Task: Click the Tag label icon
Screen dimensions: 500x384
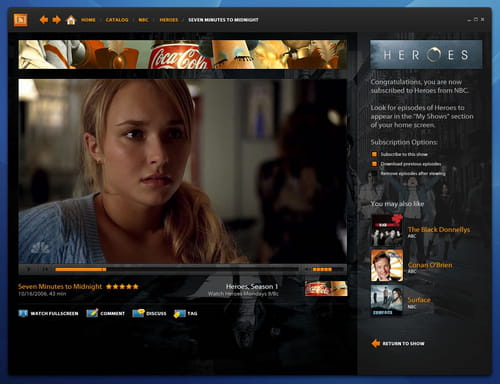Action: [x=179, y=314]
